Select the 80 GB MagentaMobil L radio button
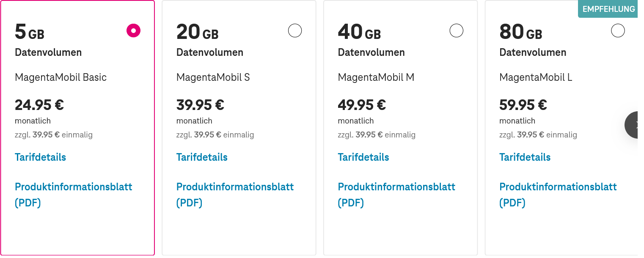 coord(618,30)
